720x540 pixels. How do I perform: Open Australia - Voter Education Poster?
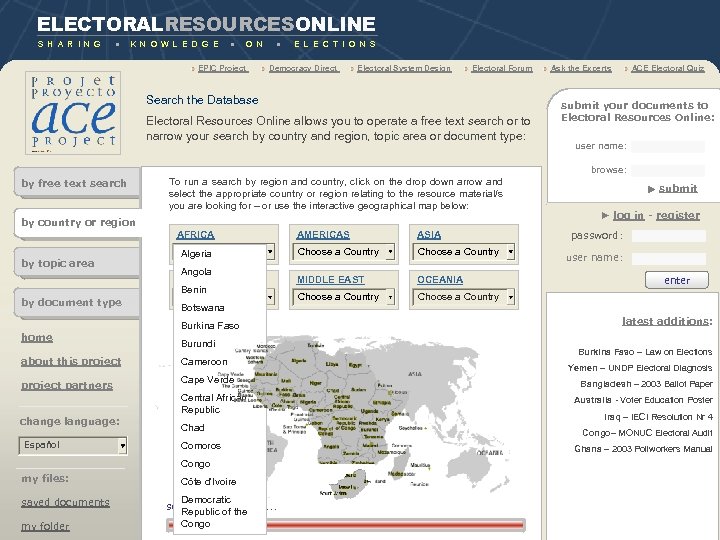643,400
